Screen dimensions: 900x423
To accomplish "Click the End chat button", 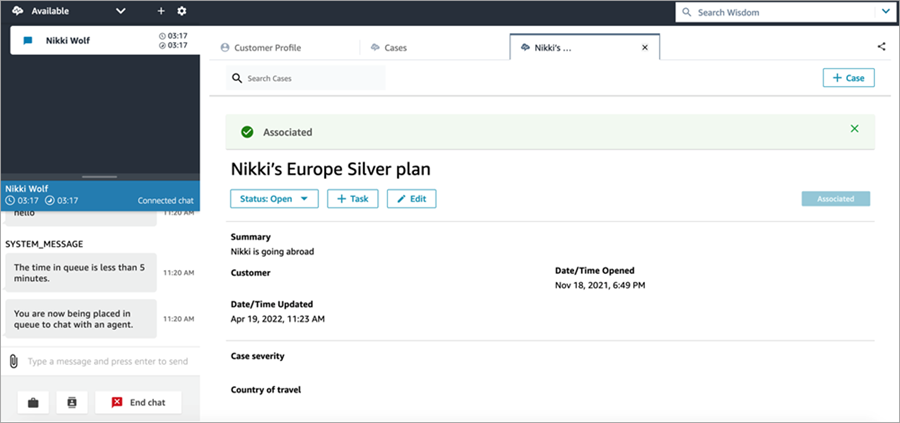I will tap(138, 402).
